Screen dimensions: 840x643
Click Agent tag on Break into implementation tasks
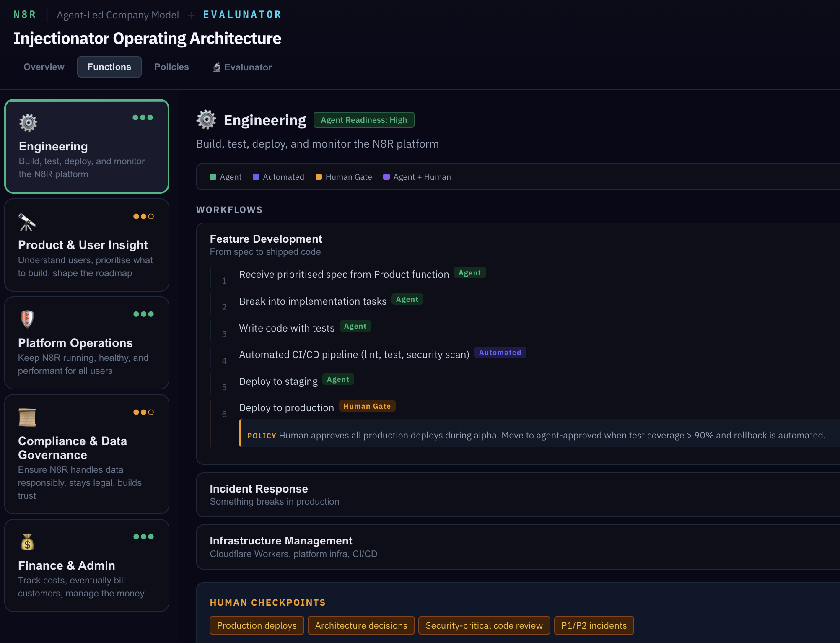point(407,299)
